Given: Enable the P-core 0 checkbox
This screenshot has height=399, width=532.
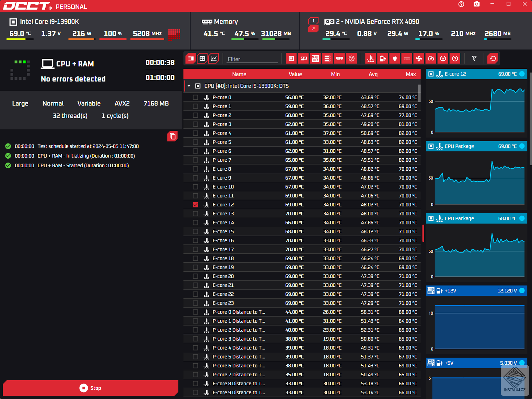Looking at the screenshot, I should point(196,98).
